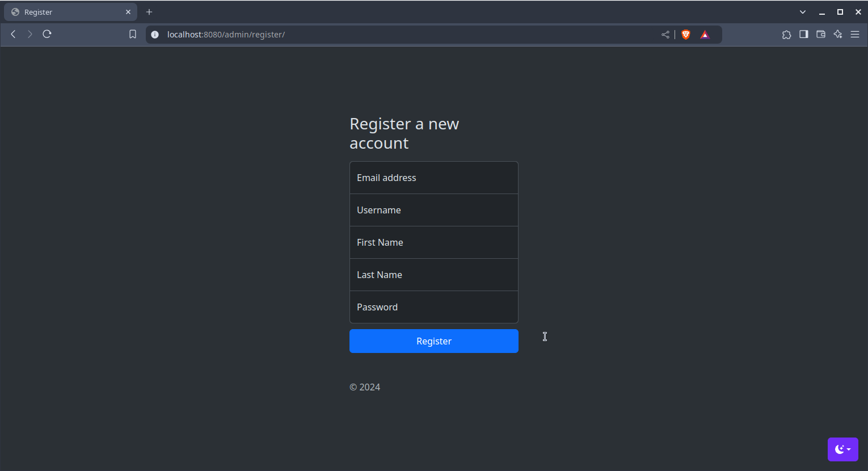The width and height of the screenshot is (868, 471).
Task: Expand the tab search chevron
Action: (x=802, y=12)
